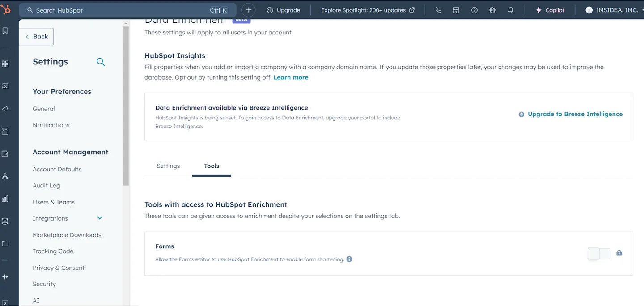Image resolution: width=644 pixels, height=306 pixels.
Task: Click the BETA badge
Action: click(x=241, y=20)
